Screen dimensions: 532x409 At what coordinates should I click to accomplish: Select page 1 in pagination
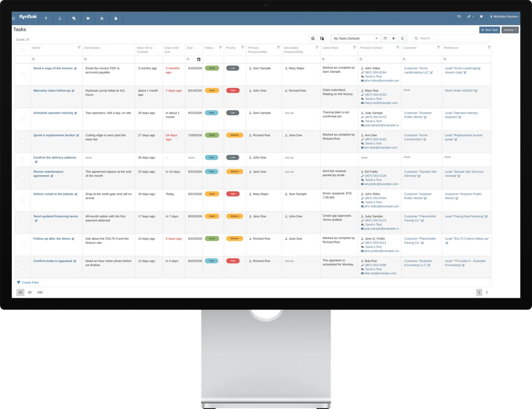click(x=479, y=292)
